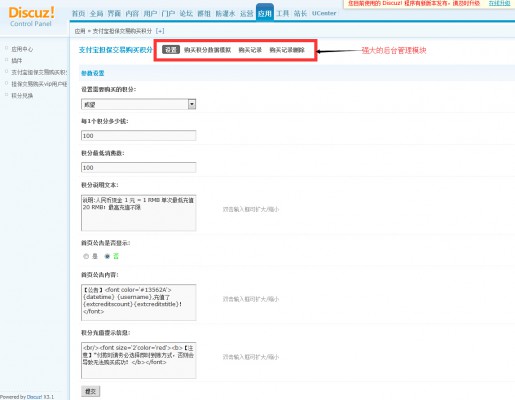Image resolution: width=515 pixels, height=400 pixels.
Task: Open the 工具 top navigation tab
Action: click(283, 14)
